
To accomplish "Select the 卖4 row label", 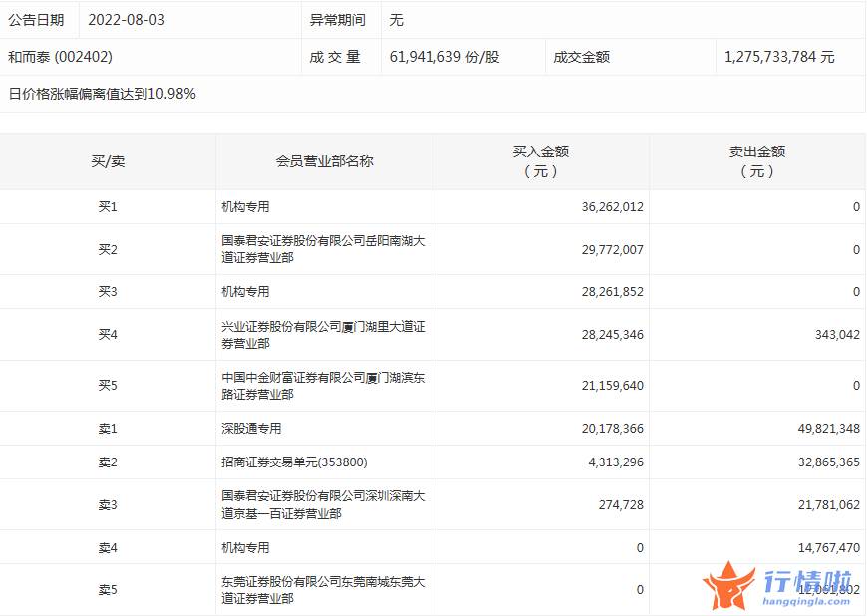I will pos(108,547).
